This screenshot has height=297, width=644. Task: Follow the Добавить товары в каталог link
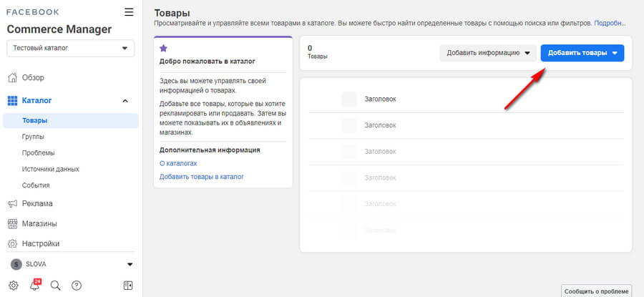[201, 176]
